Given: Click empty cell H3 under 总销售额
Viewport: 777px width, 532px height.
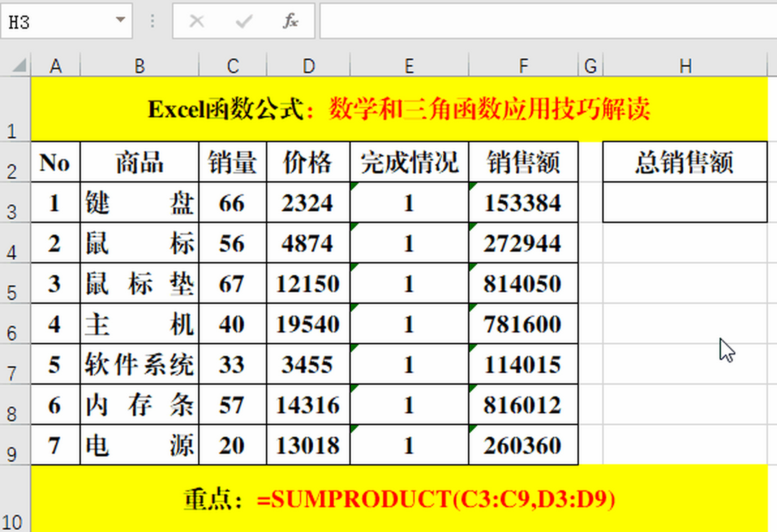Looking at the screenshot, I should 685,202.
